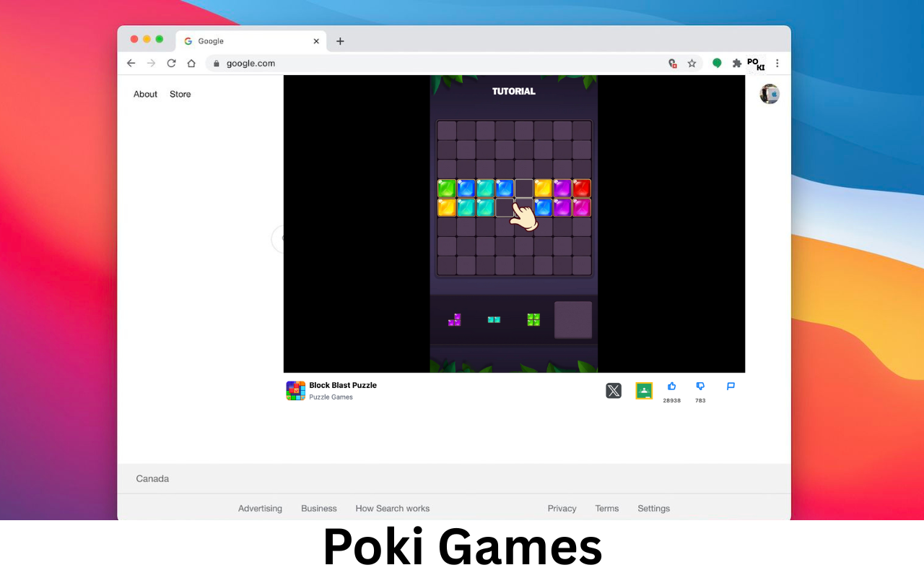Open the About link

pos(145,94)
